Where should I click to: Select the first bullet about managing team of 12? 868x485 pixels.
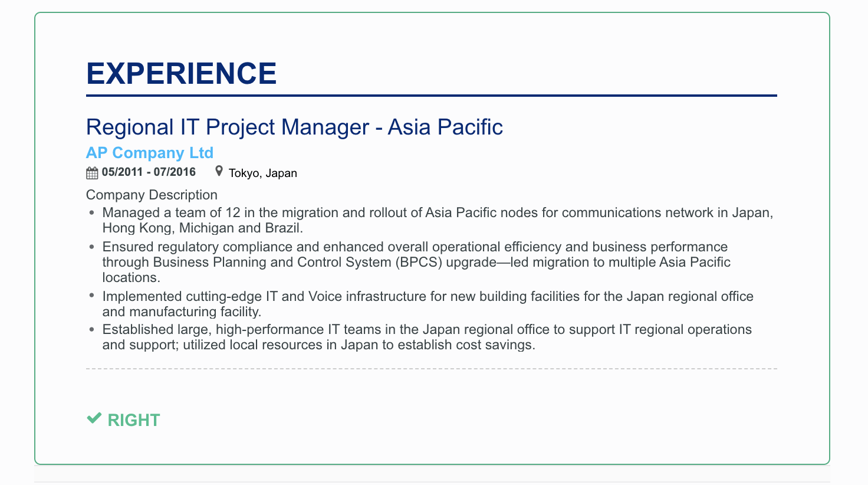(438, 220)
